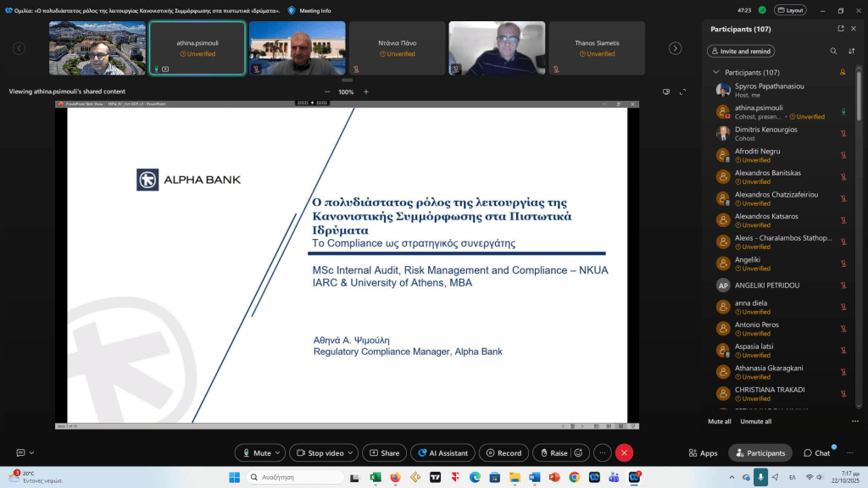868x488 pixels.
Task: Start recording with the Record button
Action: tap(504, 453)
